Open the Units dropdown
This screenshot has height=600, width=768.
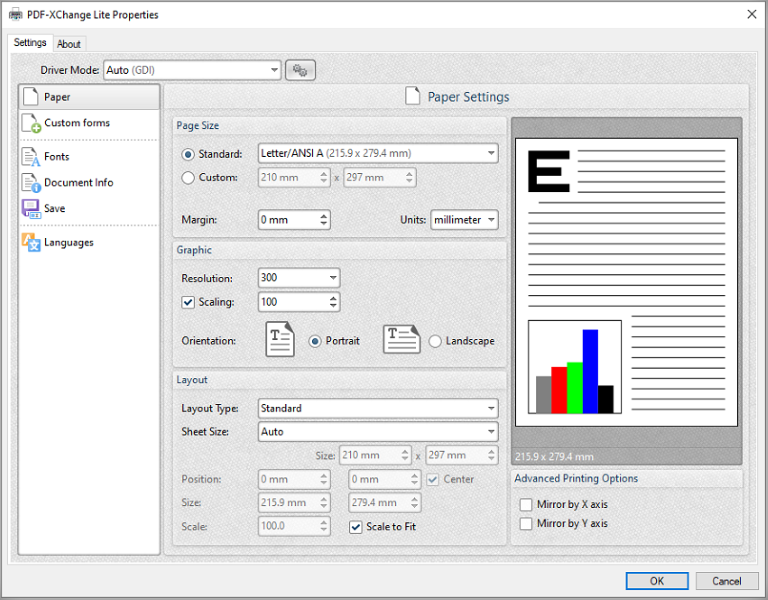pos(464,220)
